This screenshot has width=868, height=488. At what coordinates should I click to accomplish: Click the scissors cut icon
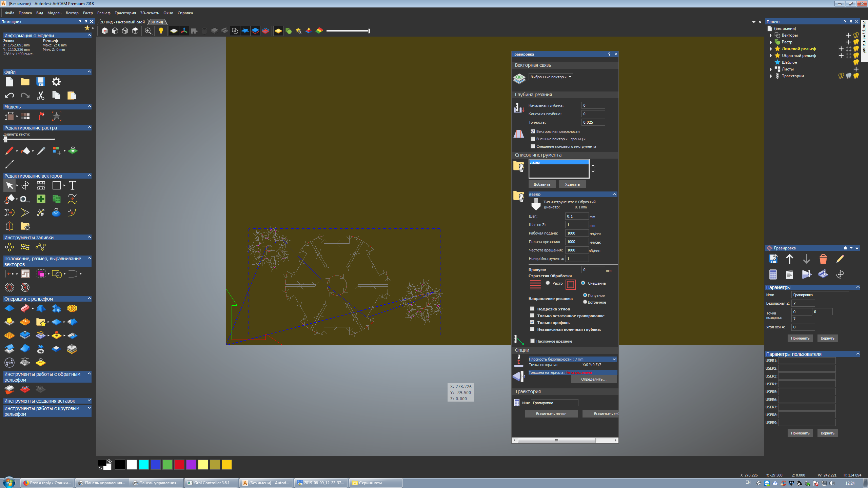pos(41,96)
